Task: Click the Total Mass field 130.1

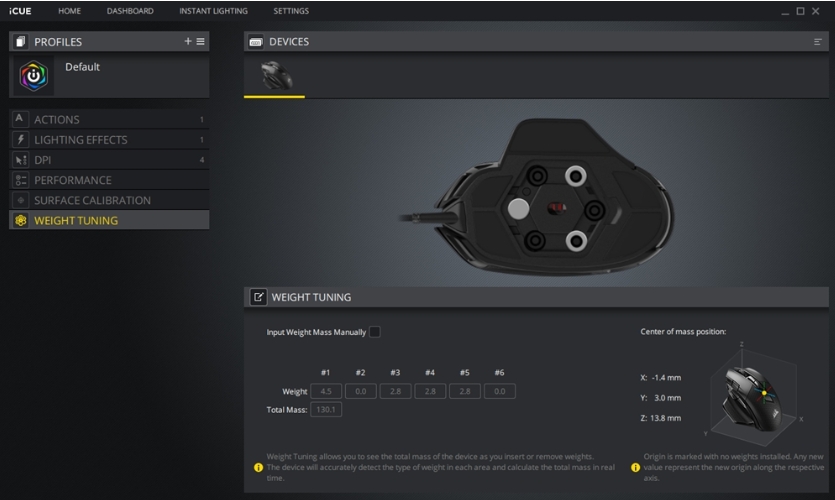Action: pyautogui.click(x=326, y=409)
